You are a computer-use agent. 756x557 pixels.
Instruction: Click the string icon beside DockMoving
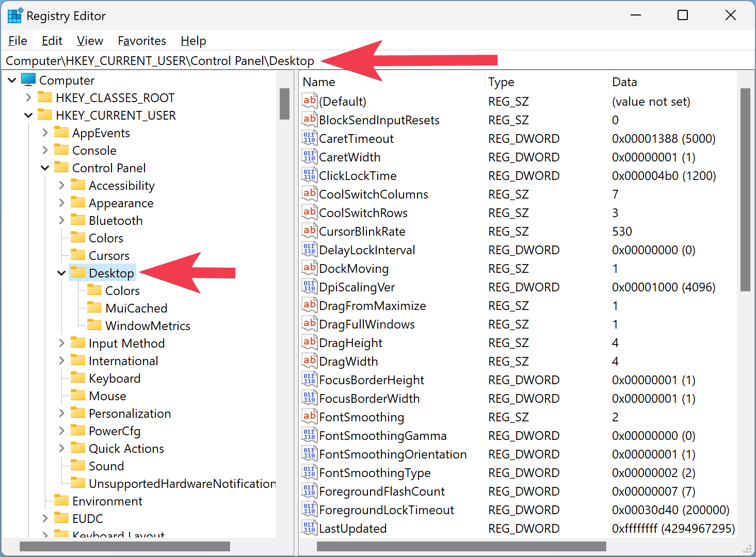click(310, 268)
